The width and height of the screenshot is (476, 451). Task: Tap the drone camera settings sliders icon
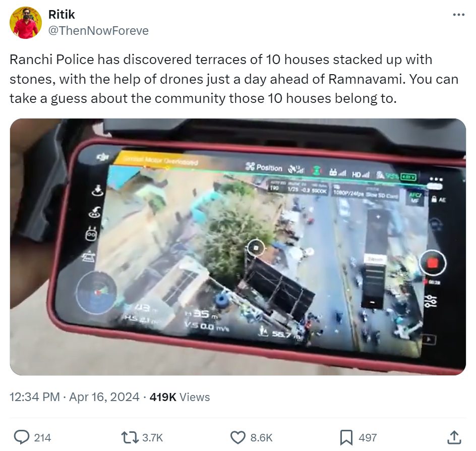pyautogui.click(x=430, y=302)
